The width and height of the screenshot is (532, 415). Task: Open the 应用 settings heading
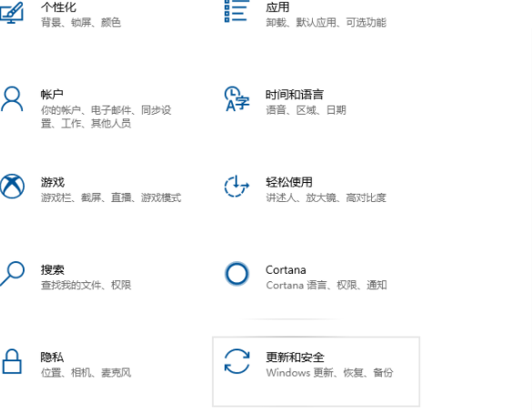(x=277, y=7)
